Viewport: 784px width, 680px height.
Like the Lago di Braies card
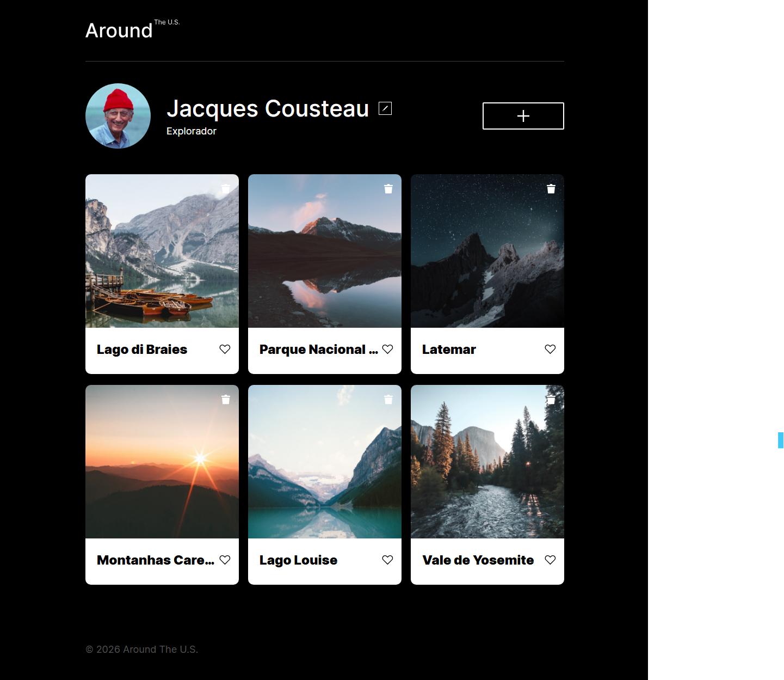coord(225,350)
